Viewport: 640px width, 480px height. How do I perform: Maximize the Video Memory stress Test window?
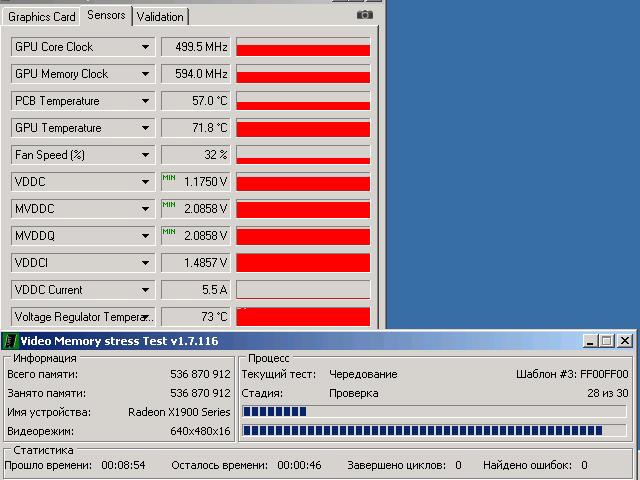[607, 341]
